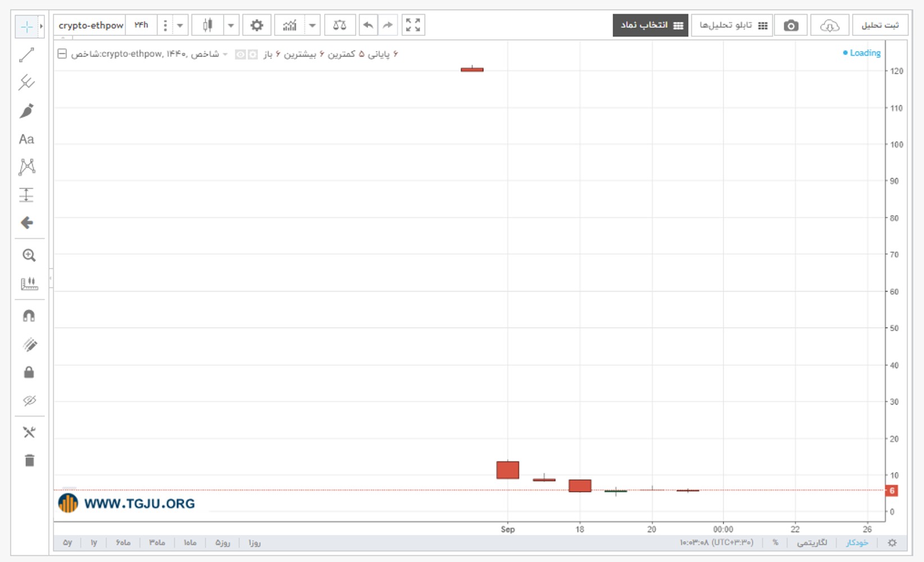924x562 pixels.
Task: Select the crosshair cursor tool
Action: click(x=26, y=26)
